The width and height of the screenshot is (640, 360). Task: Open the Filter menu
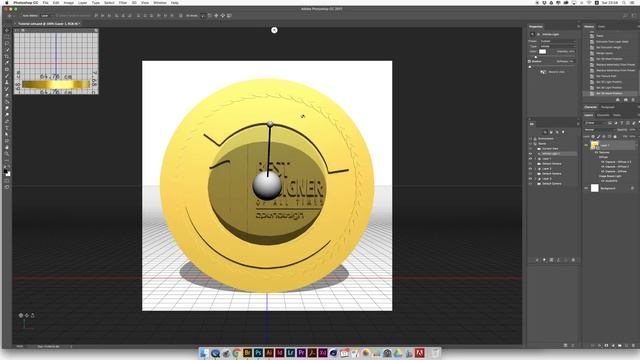click(x=123, y=3)
